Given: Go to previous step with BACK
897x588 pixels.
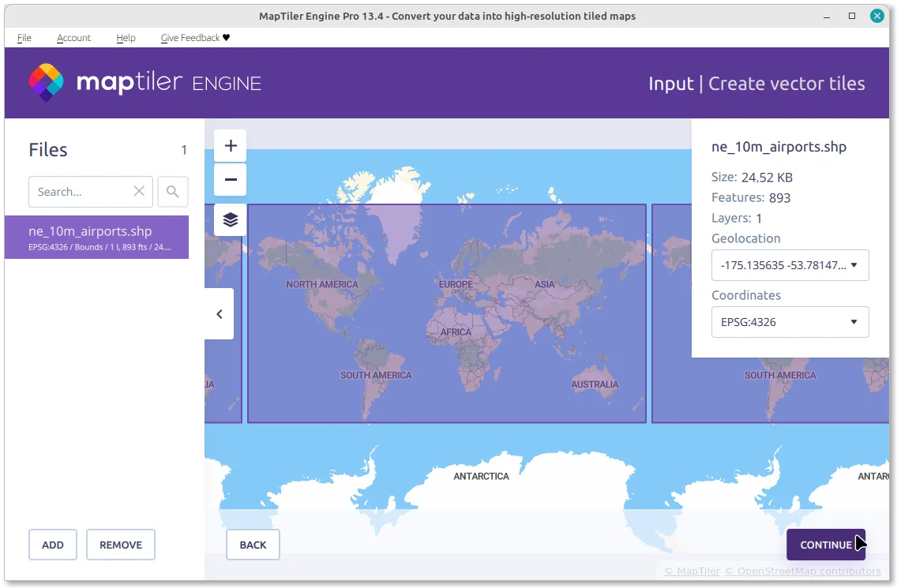Looking at the screenshot, I should [253, 545].
